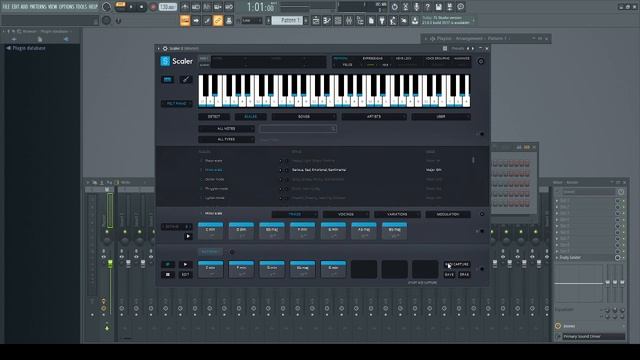Select Lydian mode in the scale list

tap(214, 198)
